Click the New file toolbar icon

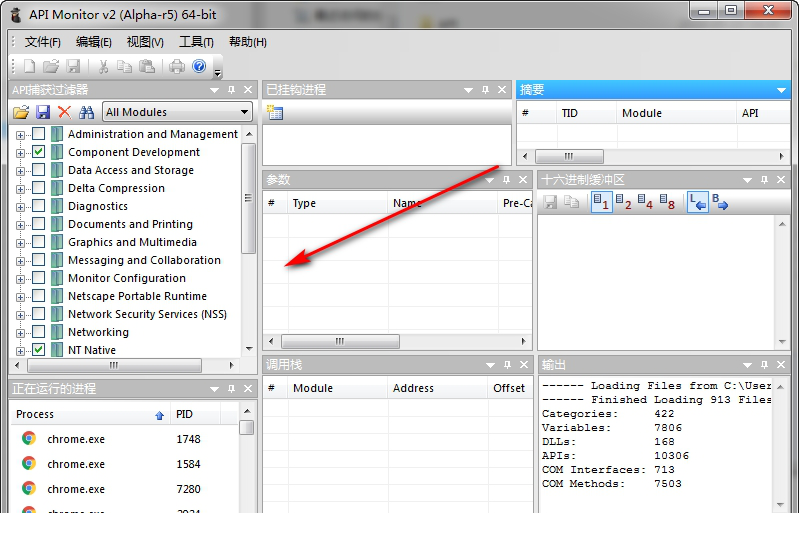point(30,66)
